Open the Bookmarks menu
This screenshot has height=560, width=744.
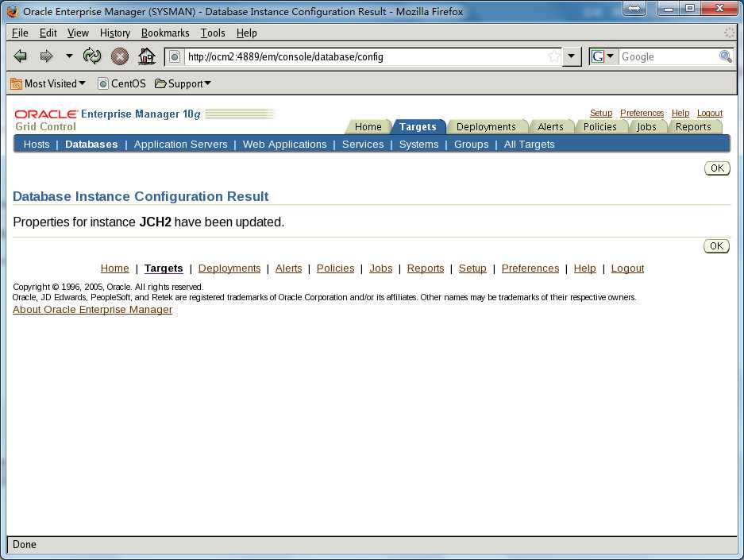[x=165, y=33]
